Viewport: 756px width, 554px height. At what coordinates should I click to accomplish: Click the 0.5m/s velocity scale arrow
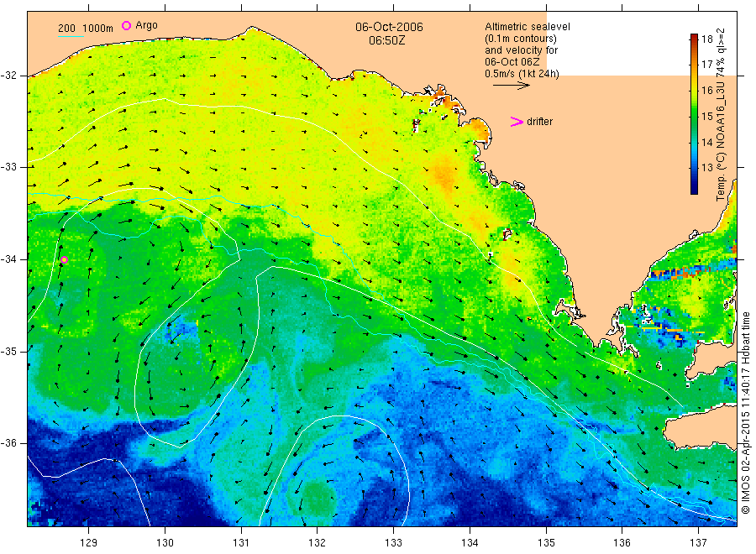coord(512,86)
